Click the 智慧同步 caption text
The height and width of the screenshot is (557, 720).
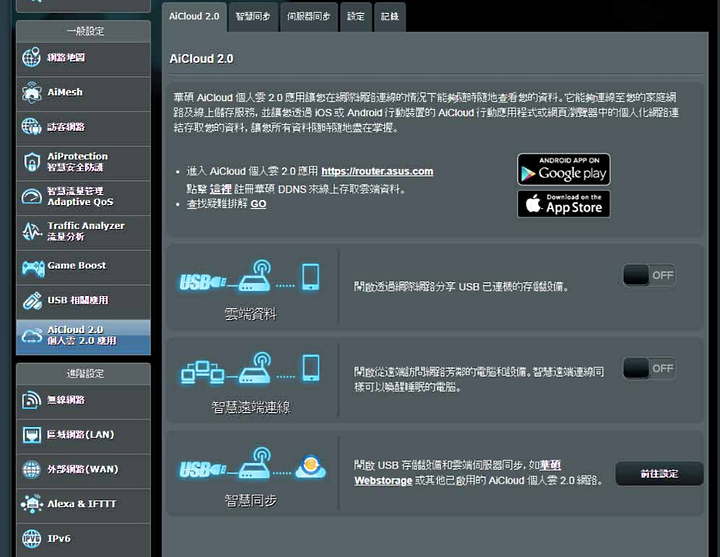click(251, 501)
